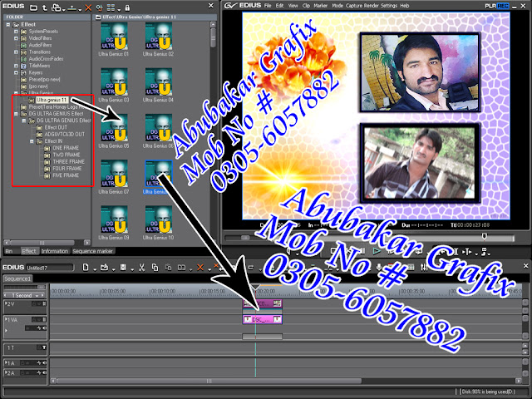The height and width of the screenshot is (399, 532).
Task: Select the Effect OUT folder
Action: [56, 127]
